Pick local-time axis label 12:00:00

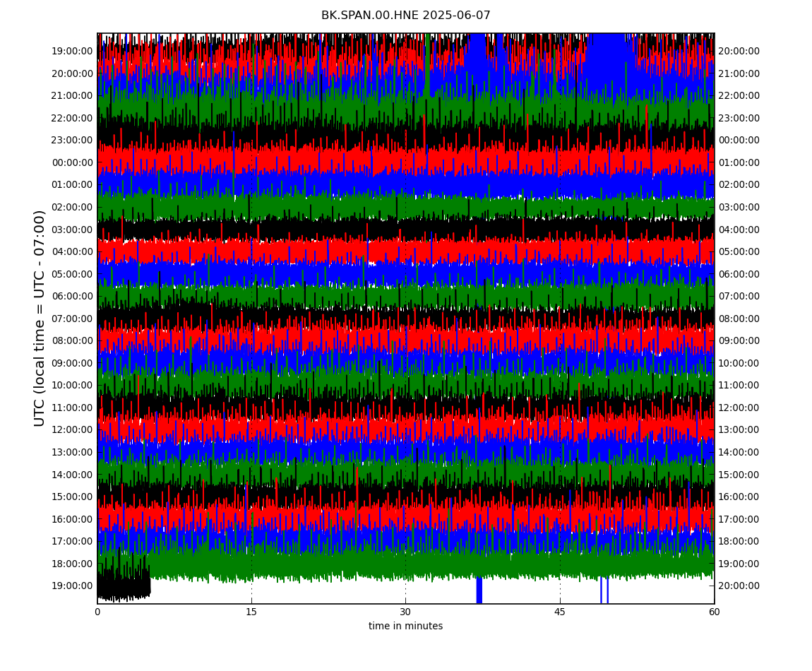click(739, 408)
